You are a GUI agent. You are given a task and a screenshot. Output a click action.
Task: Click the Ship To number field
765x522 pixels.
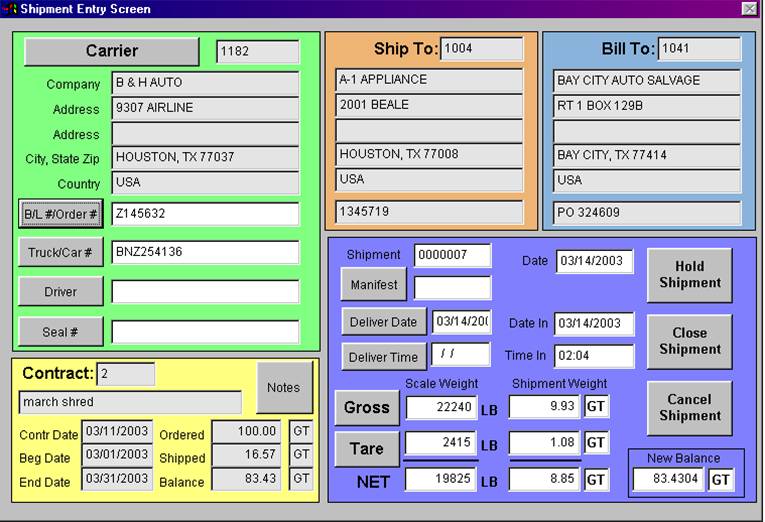[481, 49]
